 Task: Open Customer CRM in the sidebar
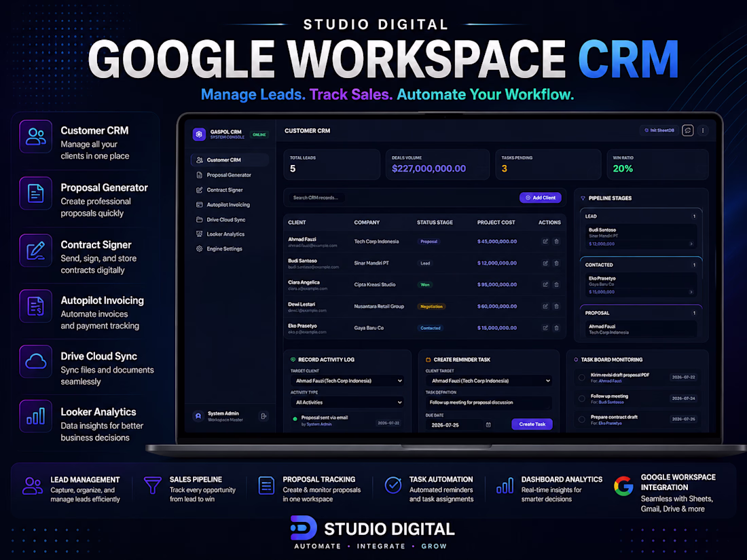pos(230,160)
